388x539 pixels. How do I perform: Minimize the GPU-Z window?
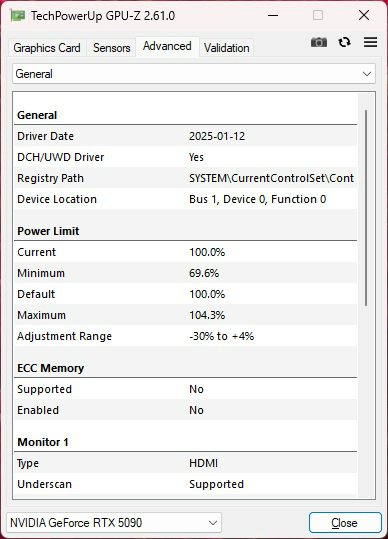click(273, 15)
